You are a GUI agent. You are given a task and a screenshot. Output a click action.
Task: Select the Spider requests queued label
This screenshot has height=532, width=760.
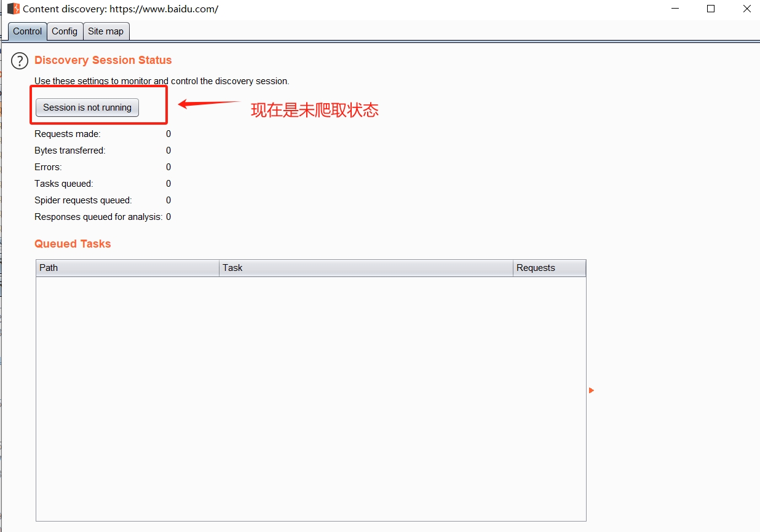pyautogui.click(x=83, y=200)
